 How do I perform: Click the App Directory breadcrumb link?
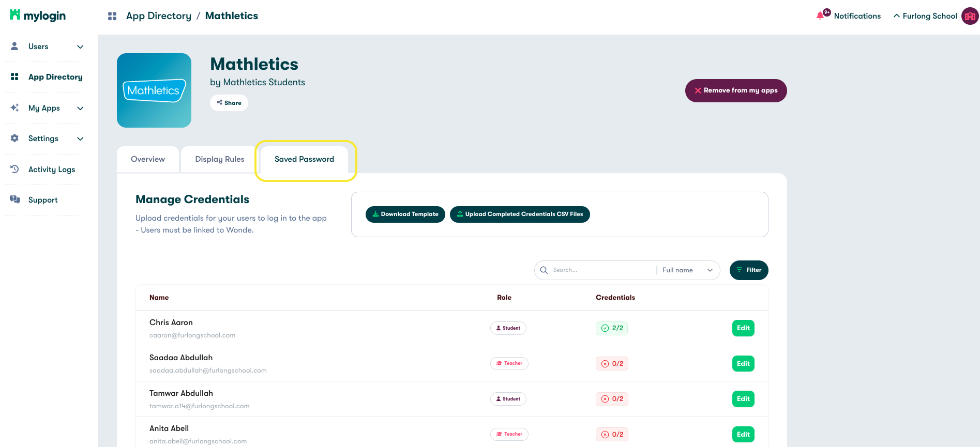tap(159, 16)
